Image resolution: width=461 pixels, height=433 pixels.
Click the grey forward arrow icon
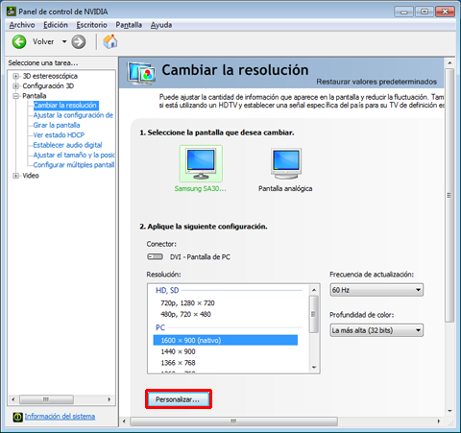pyautogui.click(x=79, y=42)
